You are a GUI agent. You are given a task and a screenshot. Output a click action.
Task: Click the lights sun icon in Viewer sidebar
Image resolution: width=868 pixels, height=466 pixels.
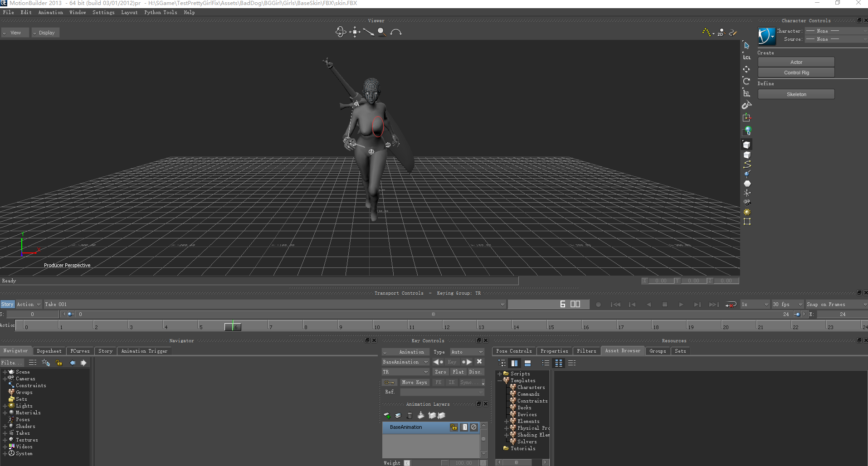click(x=747, y=212)
